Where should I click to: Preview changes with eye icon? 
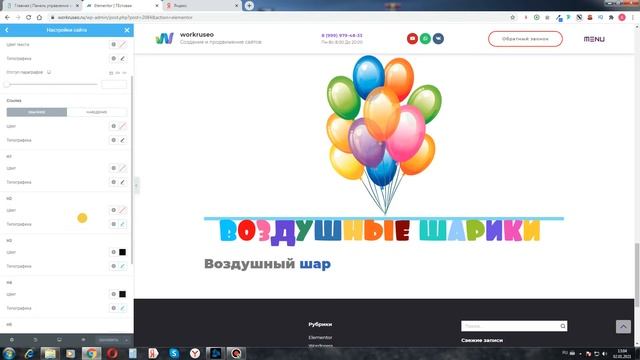(83, 340)
